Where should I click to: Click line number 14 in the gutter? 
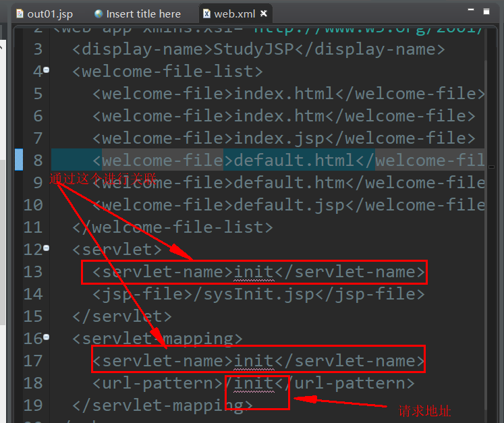click(x=33, y=294)
